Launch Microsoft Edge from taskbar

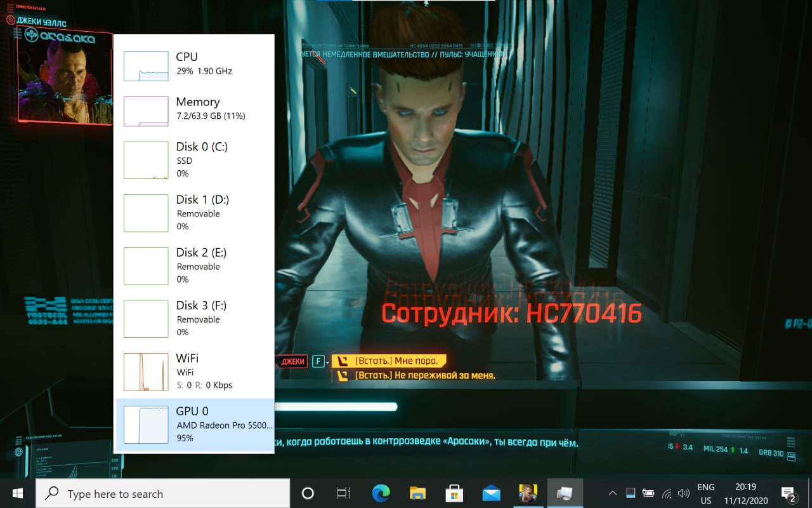click(x=381, y=493)
